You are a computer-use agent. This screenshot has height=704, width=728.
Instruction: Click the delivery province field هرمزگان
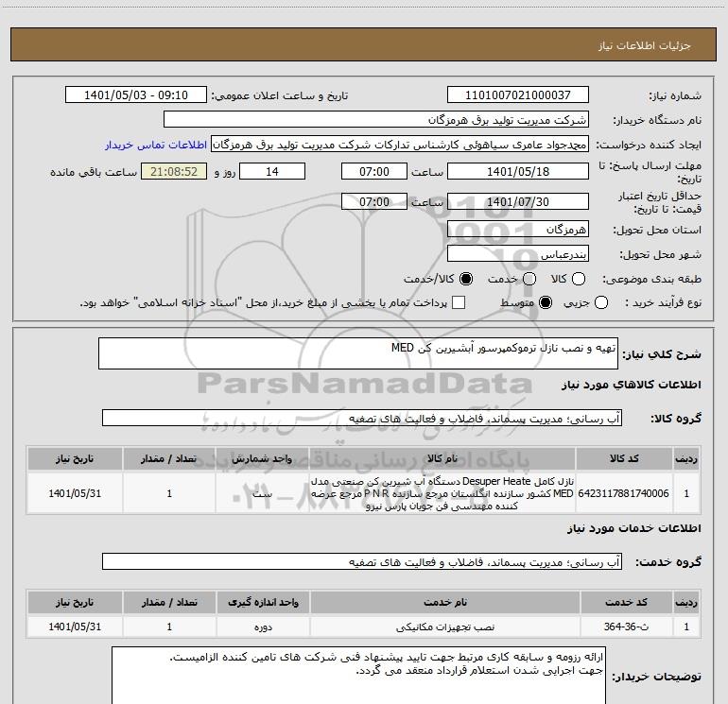click(x=518, y=230)
